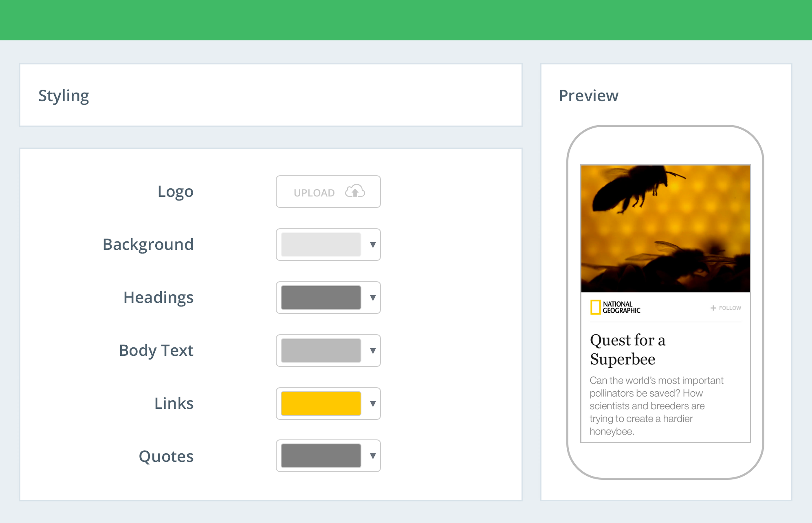Click the 'Quest for a Superbee' headline

tap(627, 349)
